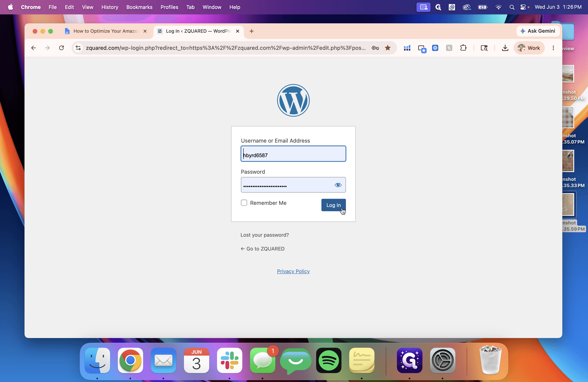The image size is (588, 382).
Task: Open the saved passwords key icon
Action: 375,48
